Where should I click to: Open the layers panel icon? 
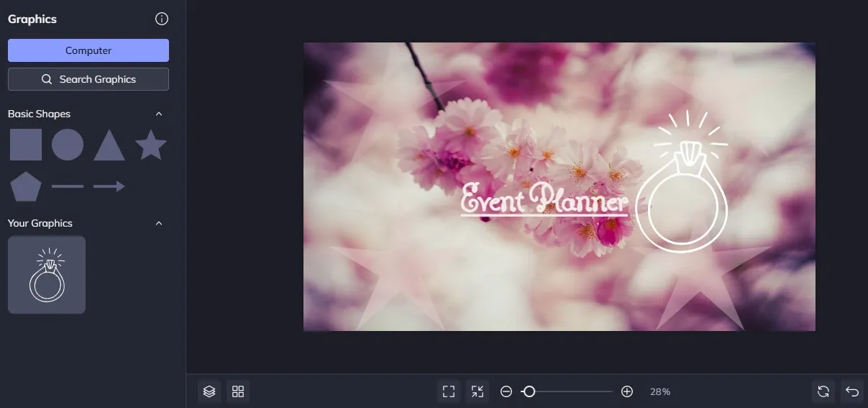209,391
